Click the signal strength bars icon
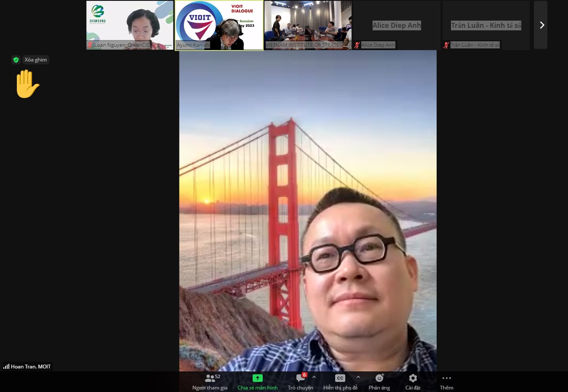The image size is (568, 392). click(6, 367)
